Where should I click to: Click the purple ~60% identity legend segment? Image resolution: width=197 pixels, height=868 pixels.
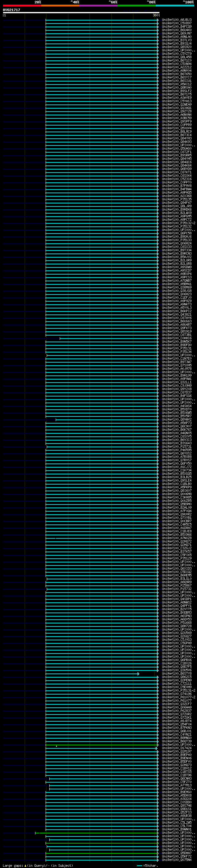(99, 6)
